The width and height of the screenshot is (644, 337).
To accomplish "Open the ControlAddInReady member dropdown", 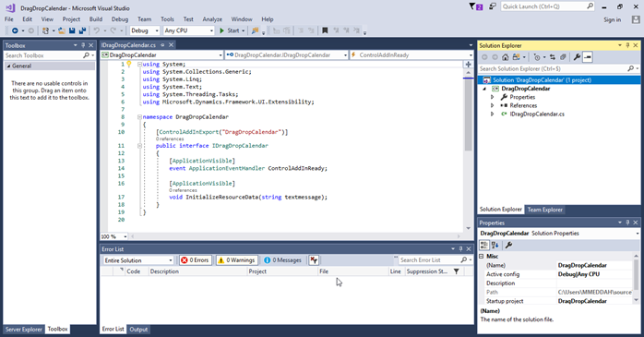I will 411,55.
